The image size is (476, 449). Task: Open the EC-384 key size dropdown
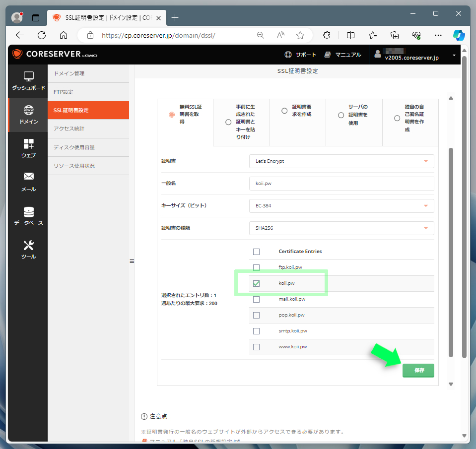pos(341,206)
